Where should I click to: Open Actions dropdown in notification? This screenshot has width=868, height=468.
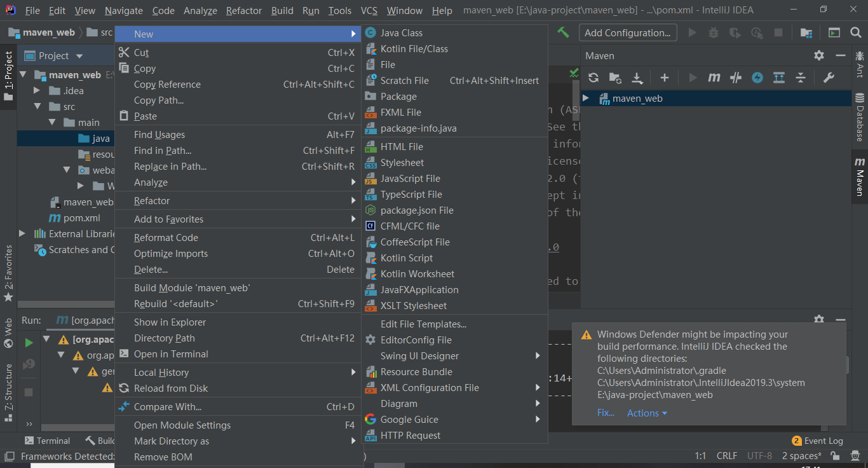pos(647,413)
